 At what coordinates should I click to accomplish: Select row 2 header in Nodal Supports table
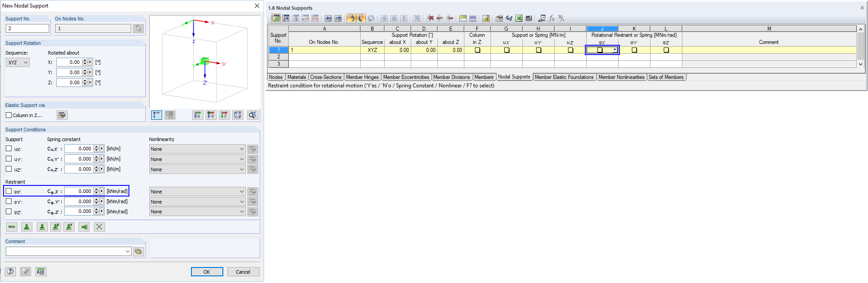279,57
